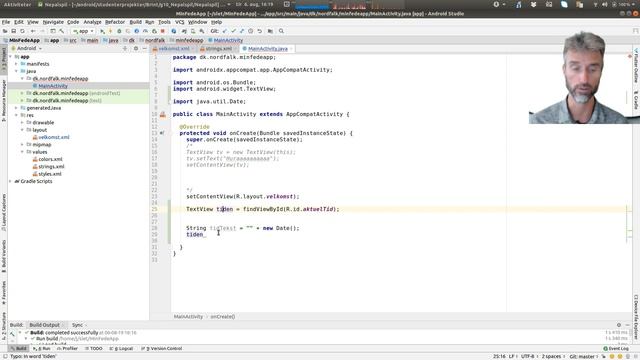Click the Debug app bug icon
640x360 pixels.
point(119,31)
